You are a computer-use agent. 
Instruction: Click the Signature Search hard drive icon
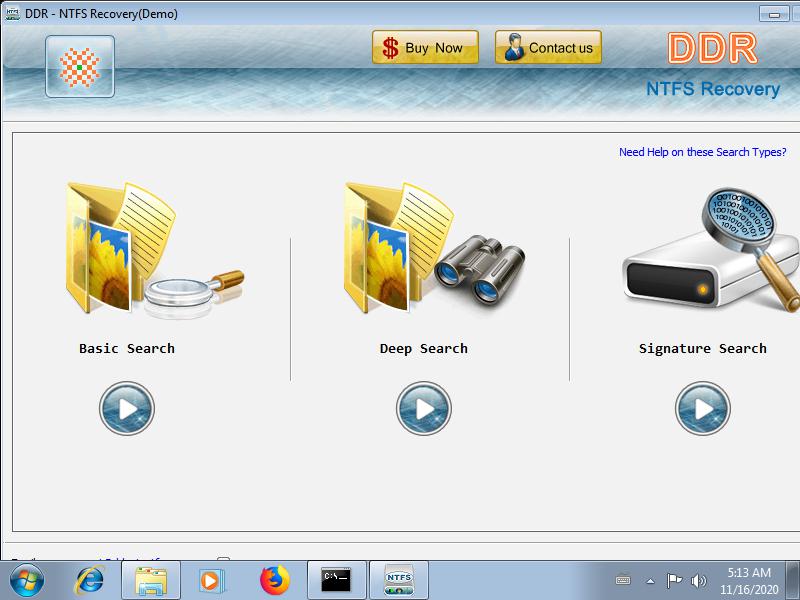coord(711,250)
